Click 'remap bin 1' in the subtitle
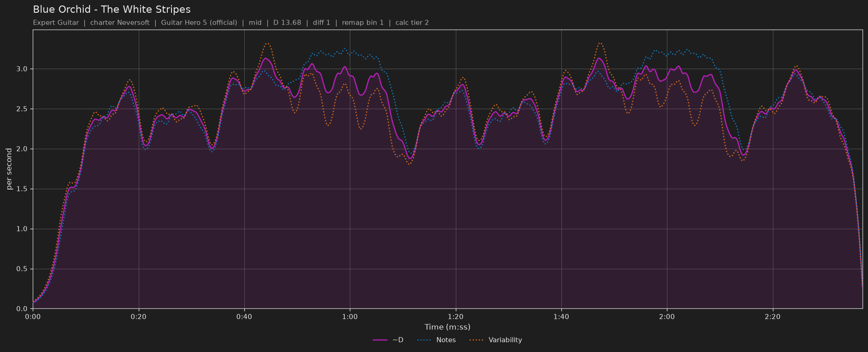The image size is (868, 352). click(363, 23)
